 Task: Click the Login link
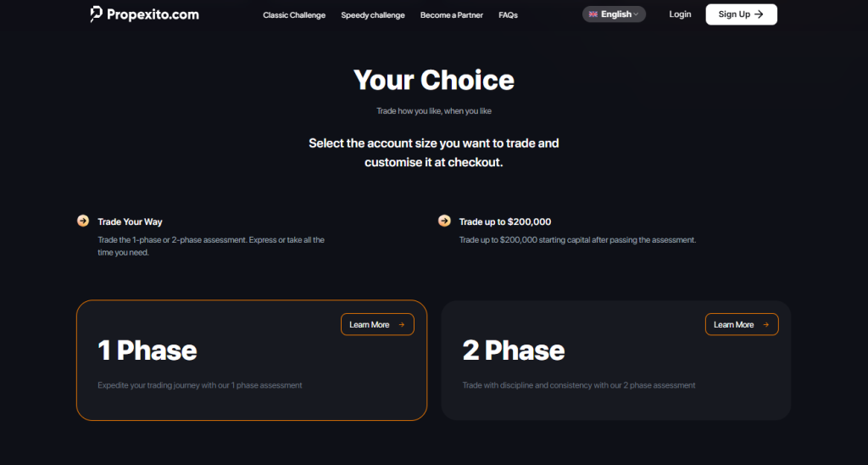(680, 14)
